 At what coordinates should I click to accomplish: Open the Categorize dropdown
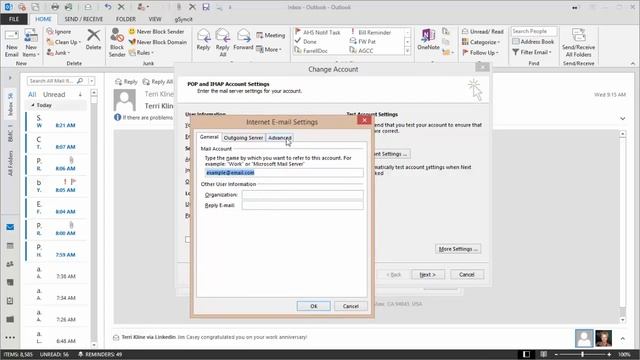(x=481, y=42)
